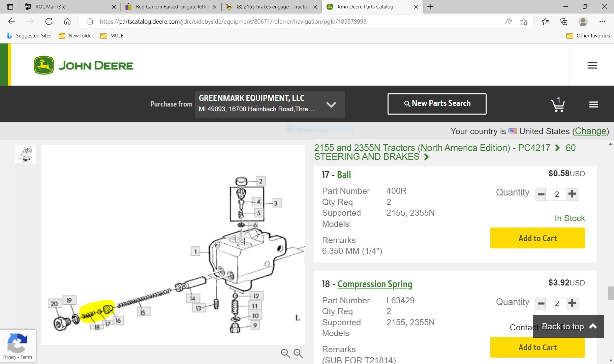This screenshot has height=364, width=614.
Task: Open Other favorites folder
Action: 588,36
